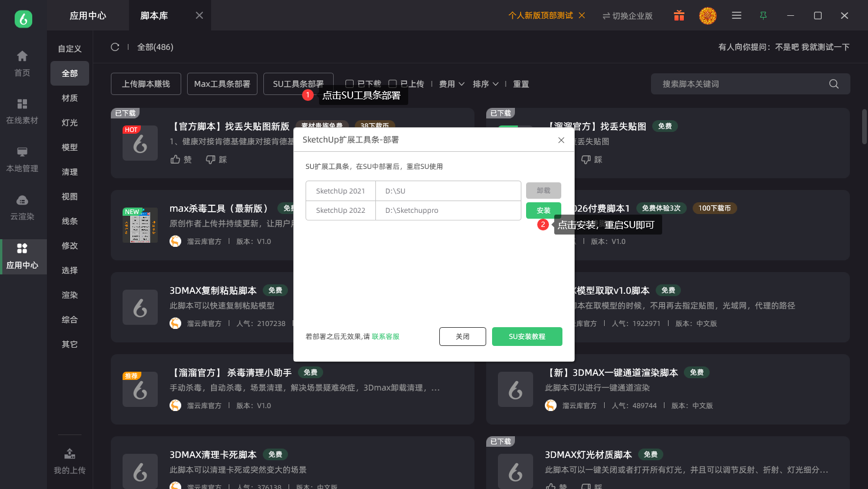Click the 关闭 button in dialog

point(463,337)
